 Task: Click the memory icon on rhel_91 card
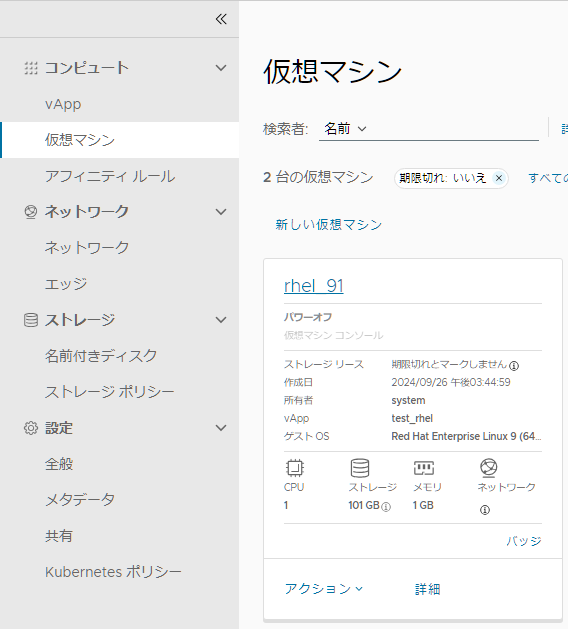[x=424, y=468]
